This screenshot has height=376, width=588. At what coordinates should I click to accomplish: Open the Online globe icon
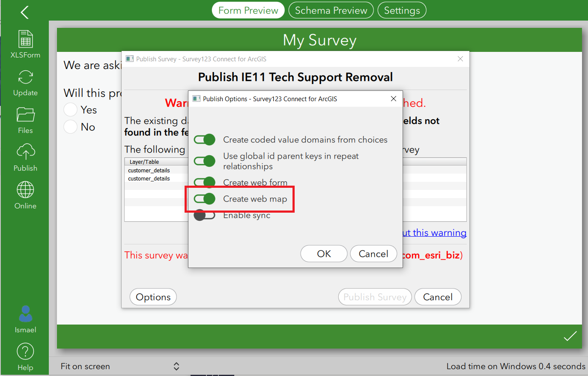click(x=25, y=190)
